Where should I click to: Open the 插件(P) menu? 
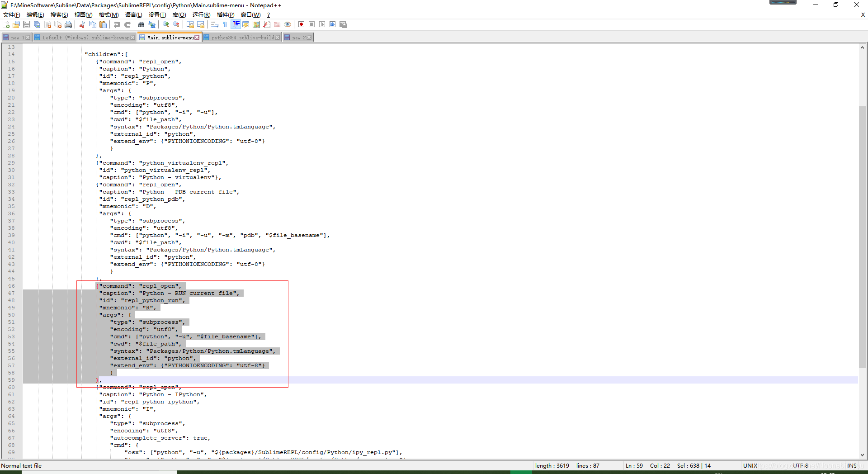point(226,15)
